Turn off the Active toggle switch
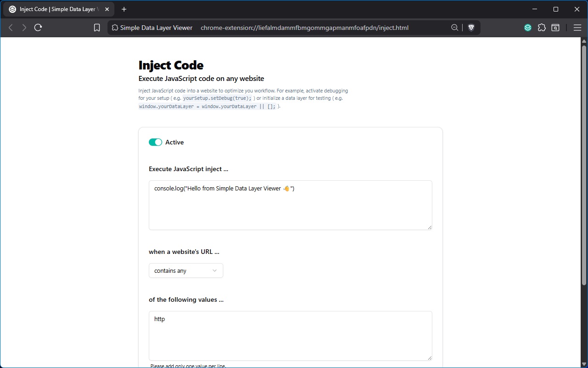 tap(155, 142)
